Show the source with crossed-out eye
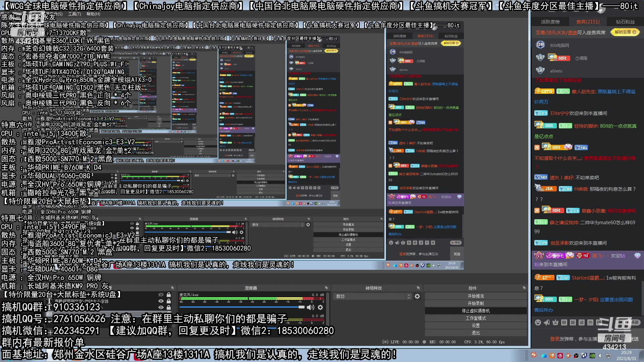Viewport: 644px width, 362px height. pos(161,295)
